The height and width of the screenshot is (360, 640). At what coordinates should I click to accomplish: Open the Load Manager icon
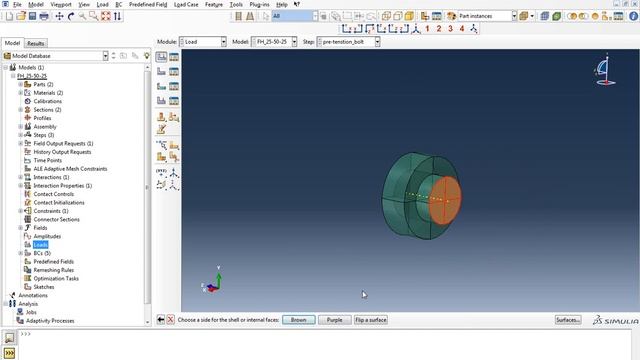[x=174, y=57]
